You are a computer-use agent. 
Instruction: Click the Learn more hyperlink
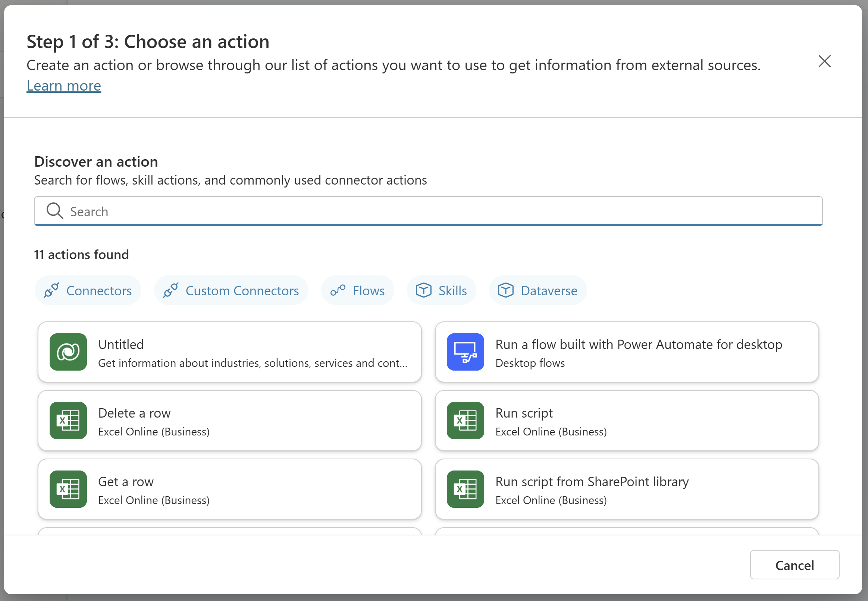pyautogui.click(x=64, y=85)
